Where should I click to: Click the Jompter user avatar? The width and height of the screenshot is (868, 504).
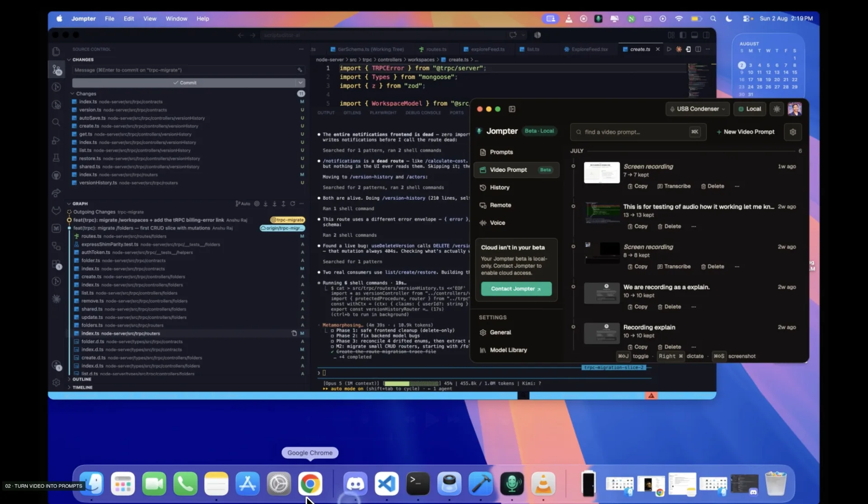click(794, 109)
